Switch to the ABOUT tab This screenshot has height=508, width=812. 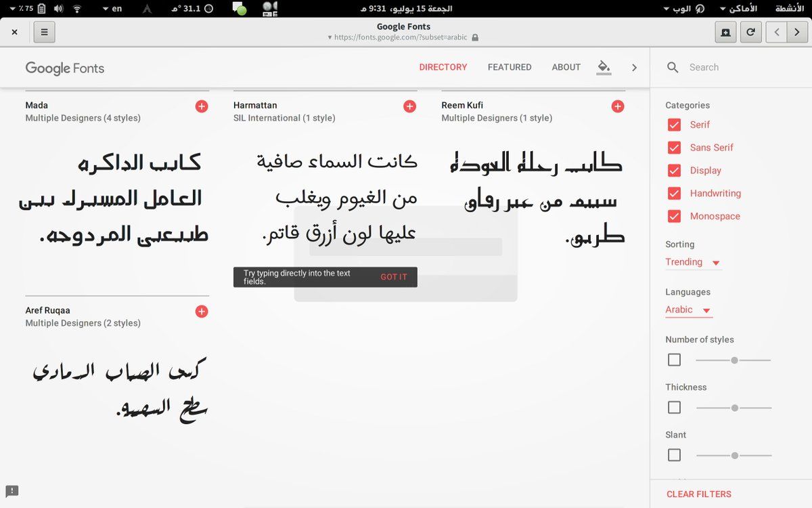pyautogui.click(x=566, y=67)
